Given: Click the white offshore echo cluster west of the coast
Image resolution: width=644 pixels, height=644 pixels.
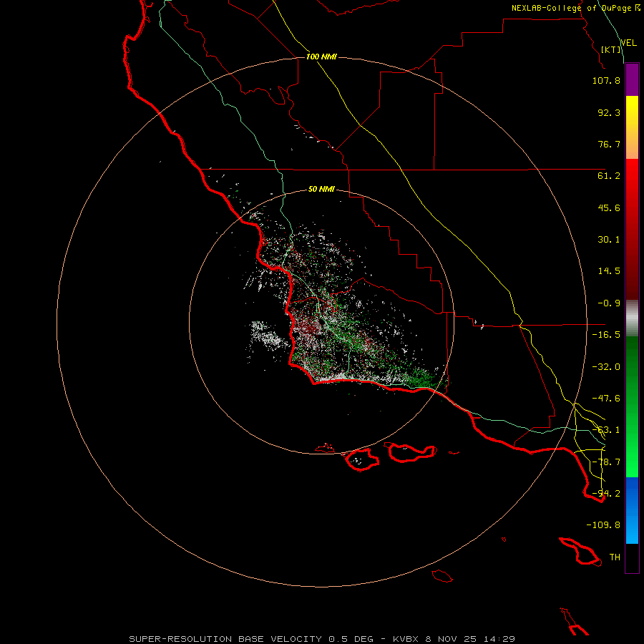Looking at the screenshot, I should (x=268, y=335).
